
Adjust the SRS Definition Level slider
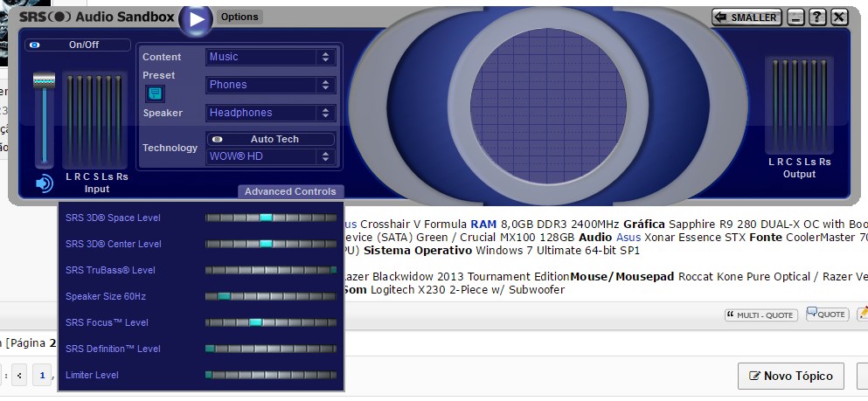pos(271,349)
